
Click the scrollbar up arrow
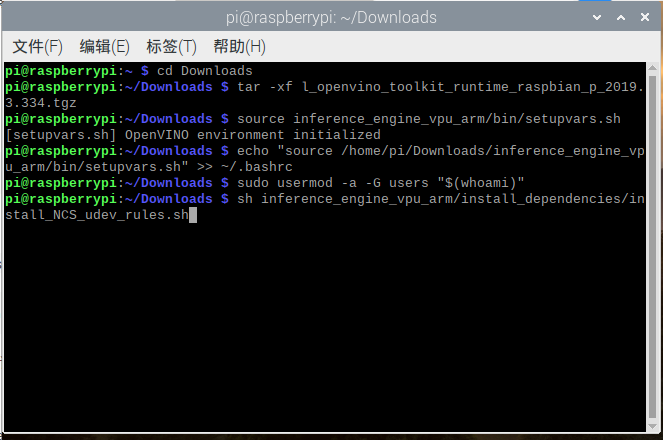point(652,68)
